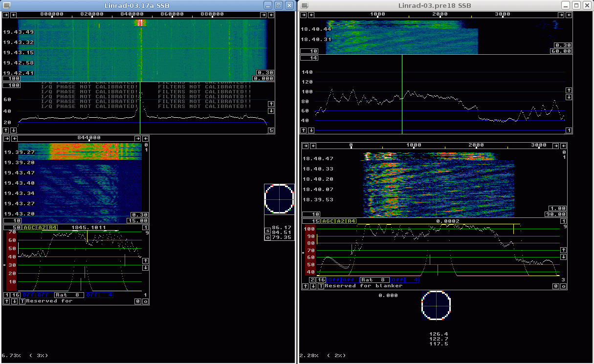Viewport: 594px width, 364px height.
Task: Click '5' box at bottom-right of left wide spectrum
Action: click(271, 130)
